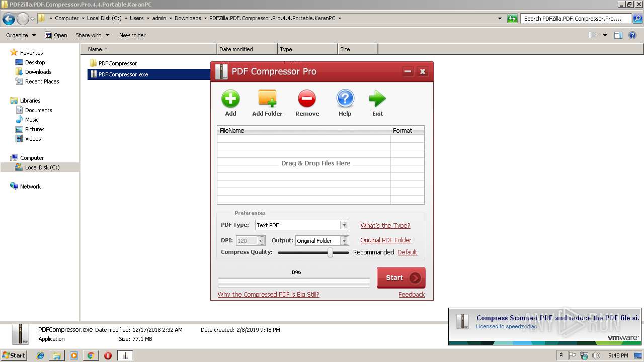
Task: Click the search magnifier icon
Action: 637,19
